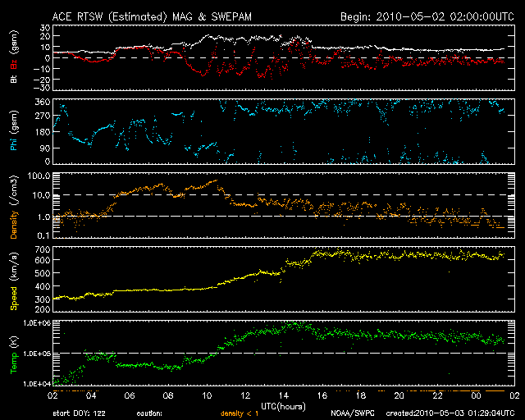Click the '360' tick on Phi axis
This screenshot has width=525, height=420.
tap(43, 102)
